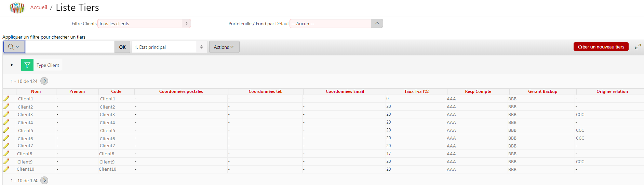
Task: Go to Accueil breadcrumb link
Action: (39, 8)
